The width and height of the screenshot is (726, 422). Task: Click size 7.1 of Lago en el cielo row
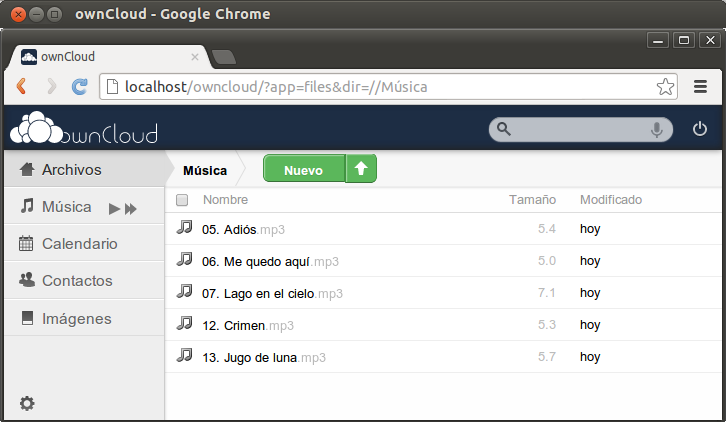[x=547, y=293]
